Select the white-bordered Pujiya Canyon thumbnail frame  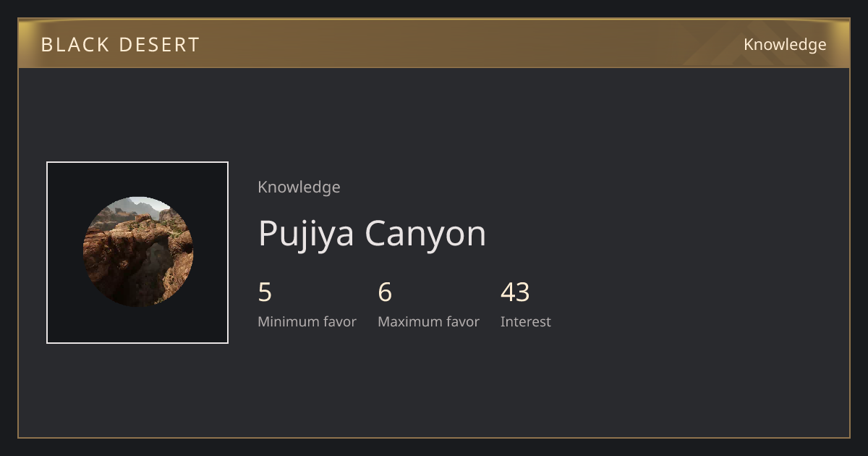(137, 253)
